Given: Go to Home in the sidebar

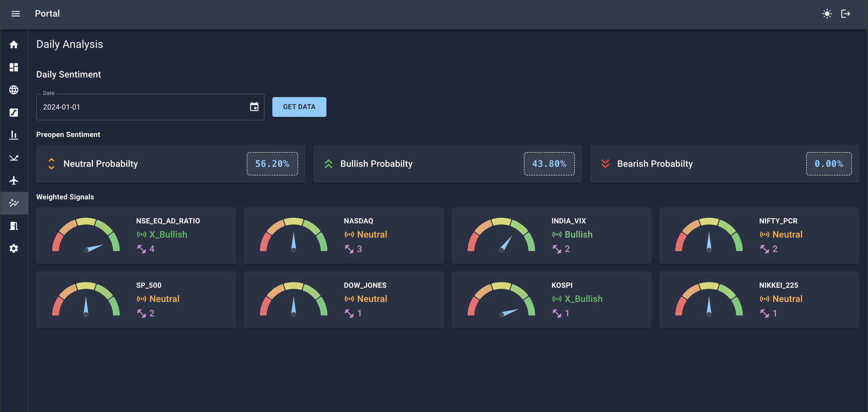Looking at the screenshot, I should click(14, 45).
